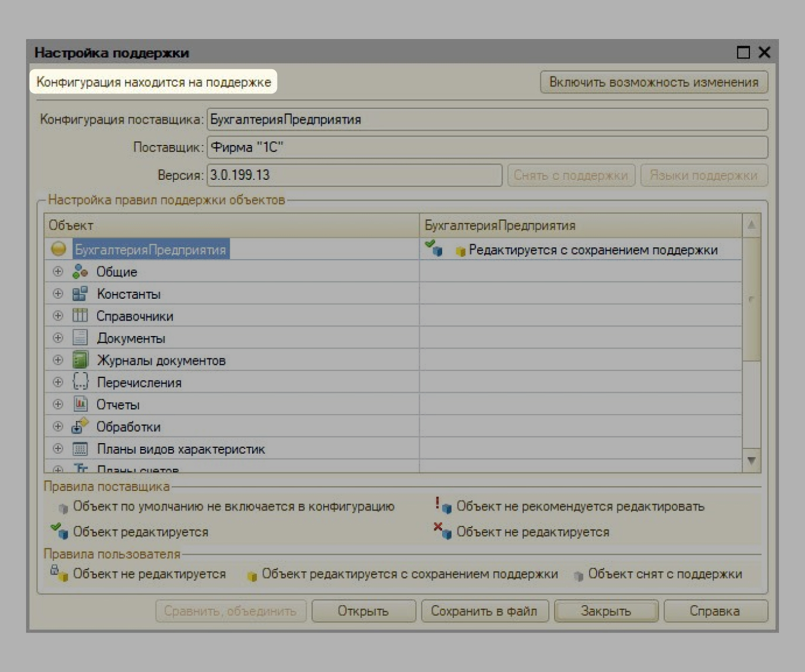The width and height of the screenshot is (805, 672).
Task: Click the Общие category icon
Action: (80, 272)
